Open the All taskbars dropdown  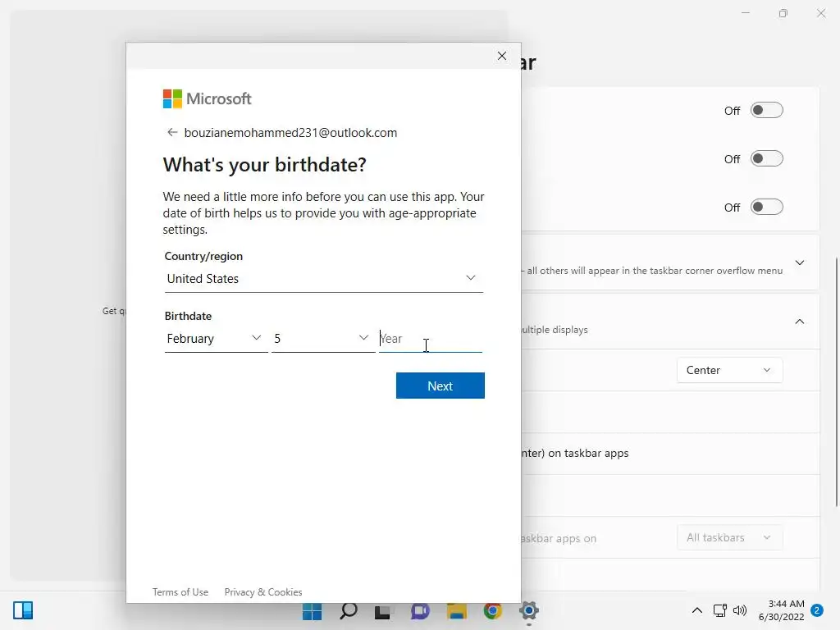(729, 537)
